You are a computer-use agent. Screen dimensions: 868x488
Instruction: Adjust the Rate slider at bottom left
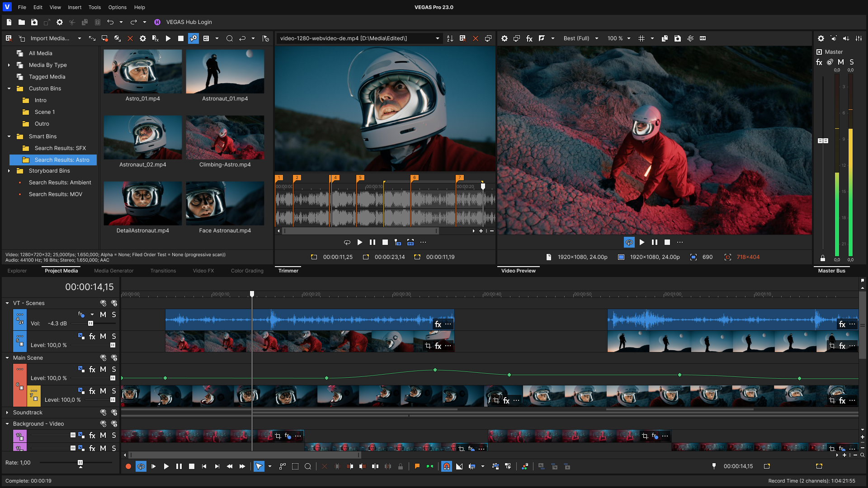pos(80,463)
